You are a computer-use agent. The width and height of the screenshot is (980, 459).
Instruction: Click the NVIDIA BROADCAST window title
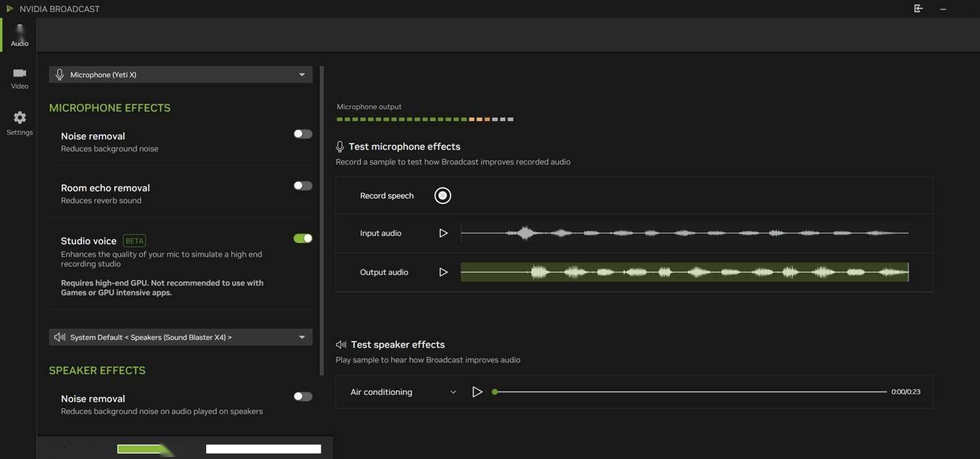point(60,9)
